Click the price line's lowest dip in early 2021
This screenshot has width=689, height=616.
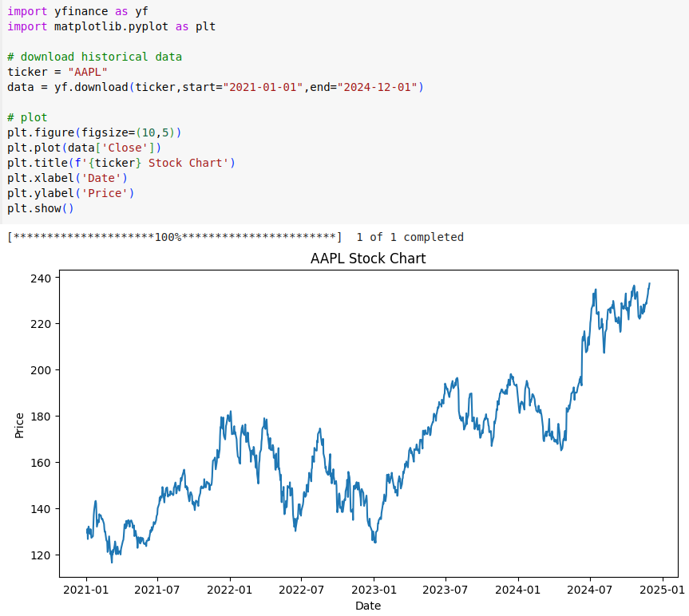pos(112,562)
